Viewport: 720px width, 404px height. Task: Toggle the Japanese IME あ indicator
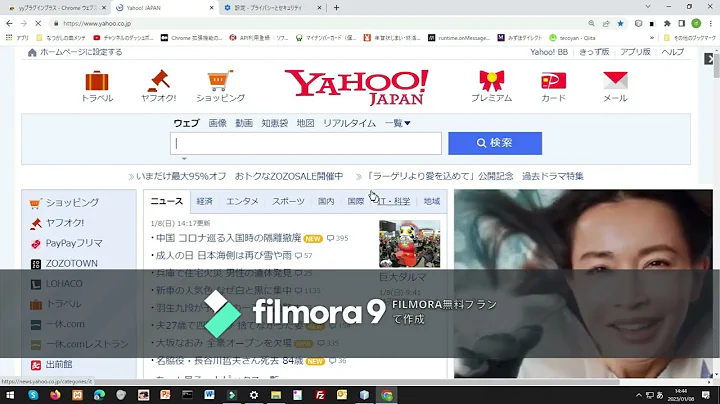pyautogui.click(x=660, y=395)
